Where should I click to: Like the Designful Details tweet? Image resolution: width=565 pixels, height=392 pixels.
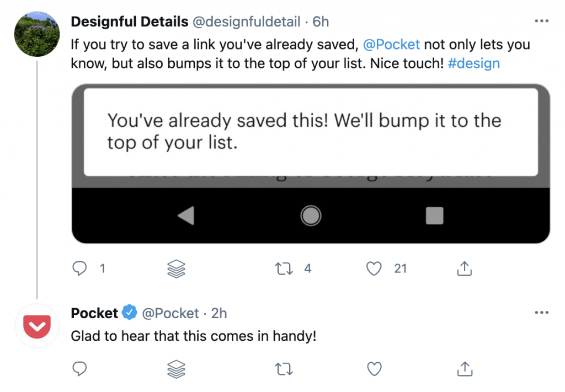(x=375, y=269)
